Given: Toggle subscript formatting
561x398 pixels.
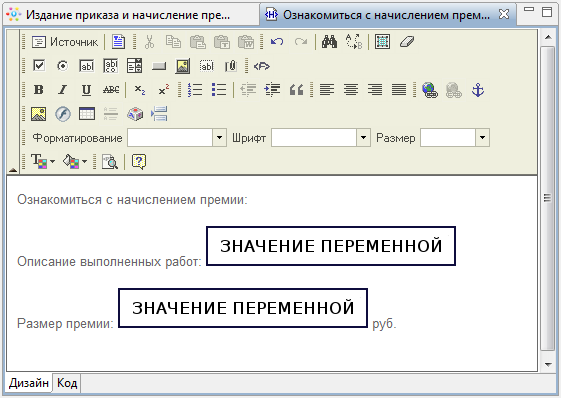Looking at the screenshot, I should [x=140, y=90].
